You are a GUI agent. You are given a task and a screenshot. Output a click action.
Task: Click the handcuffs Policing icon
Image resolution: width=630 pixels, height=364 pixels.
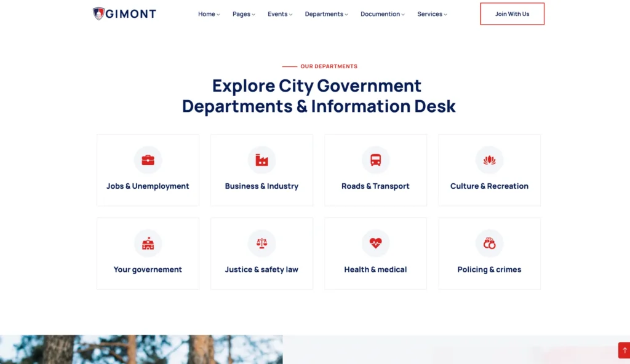[489, 243]
